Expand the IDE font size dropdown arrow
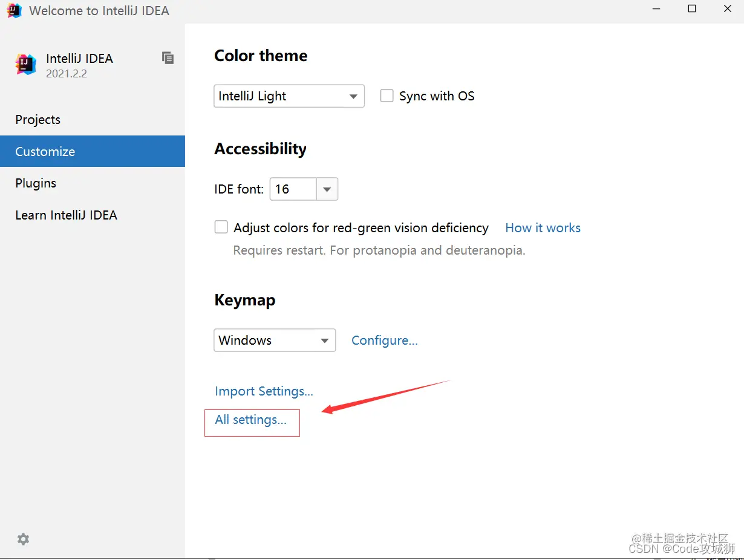The height and width of the screenshot is (560, 744). (x=327, y=189)
